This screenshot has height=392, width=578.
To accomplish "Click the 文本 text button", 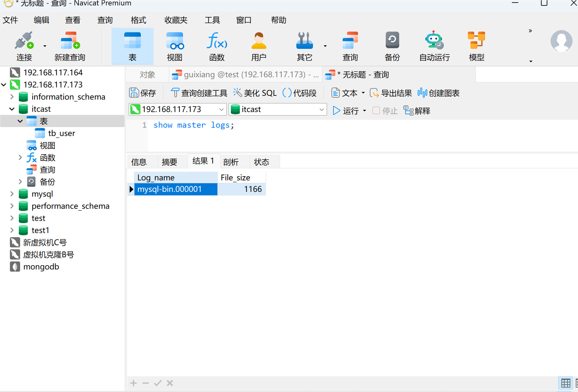I will (x=345, y=93).
